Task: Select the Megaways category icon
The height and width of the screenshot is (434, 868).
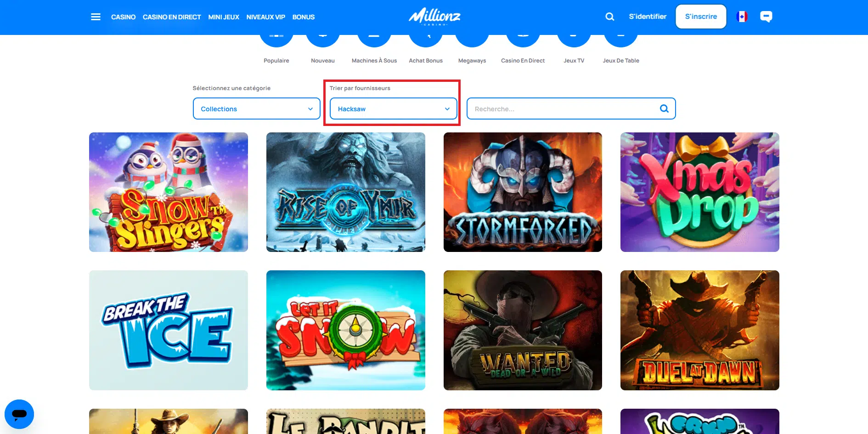Action: tap(472, 40)
